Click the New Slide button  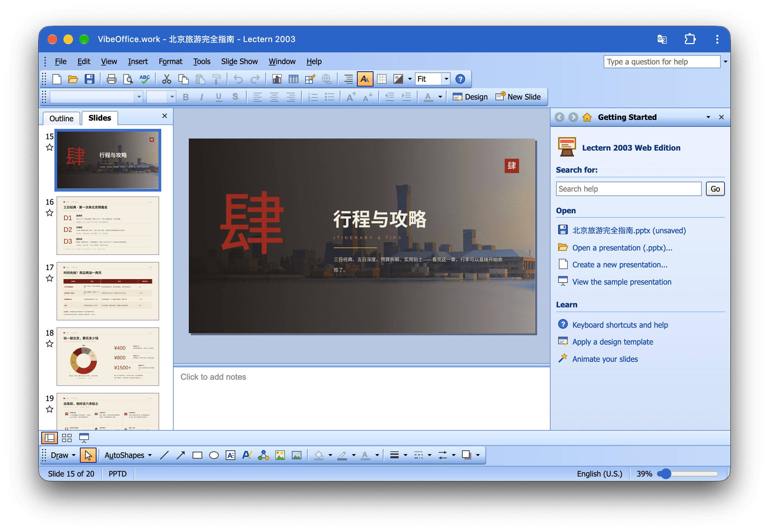518,97
